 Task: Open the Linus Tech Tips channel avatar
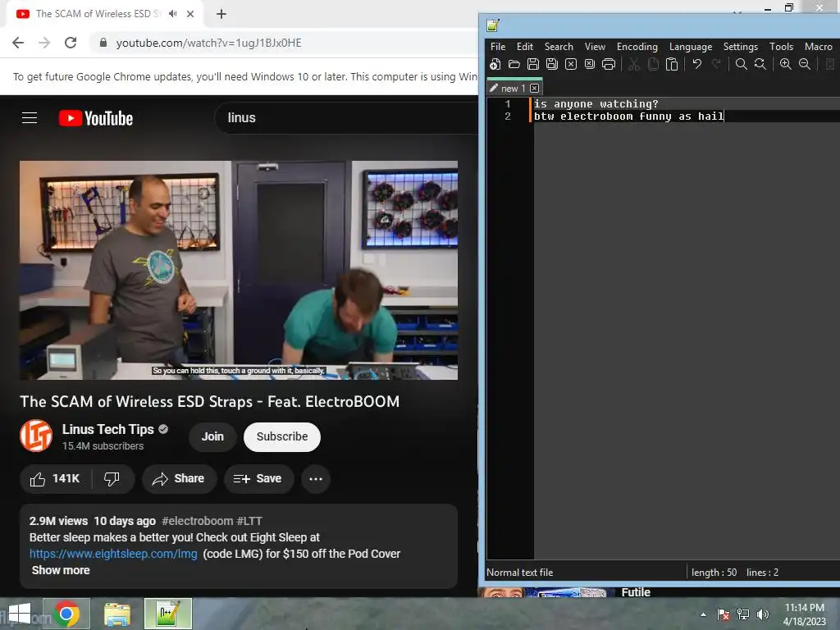[36, 436]
